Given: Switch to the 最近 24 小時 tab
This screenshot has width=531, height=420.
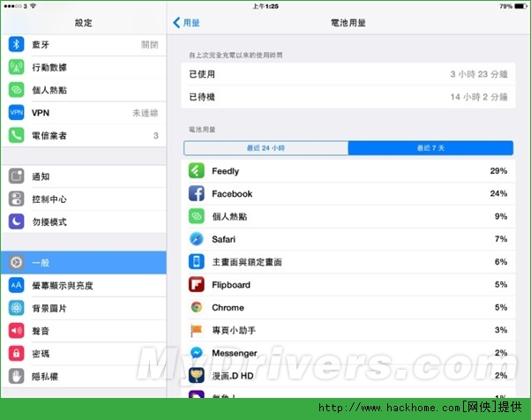Looking at the screenshot, I should [265, 148].
